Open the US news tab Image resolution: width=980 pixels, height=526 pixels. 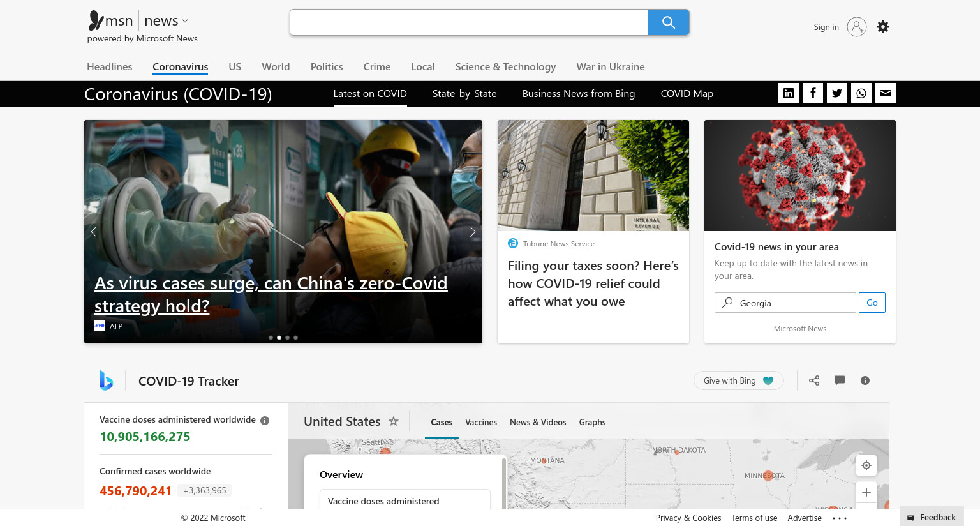[x=235, y=66]
